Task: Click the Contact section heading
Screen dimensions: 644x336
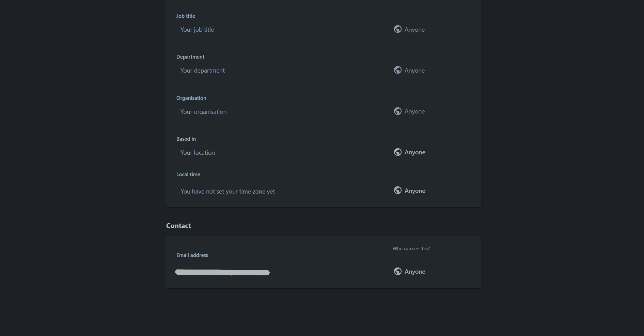Action: [x=178, y=225]
